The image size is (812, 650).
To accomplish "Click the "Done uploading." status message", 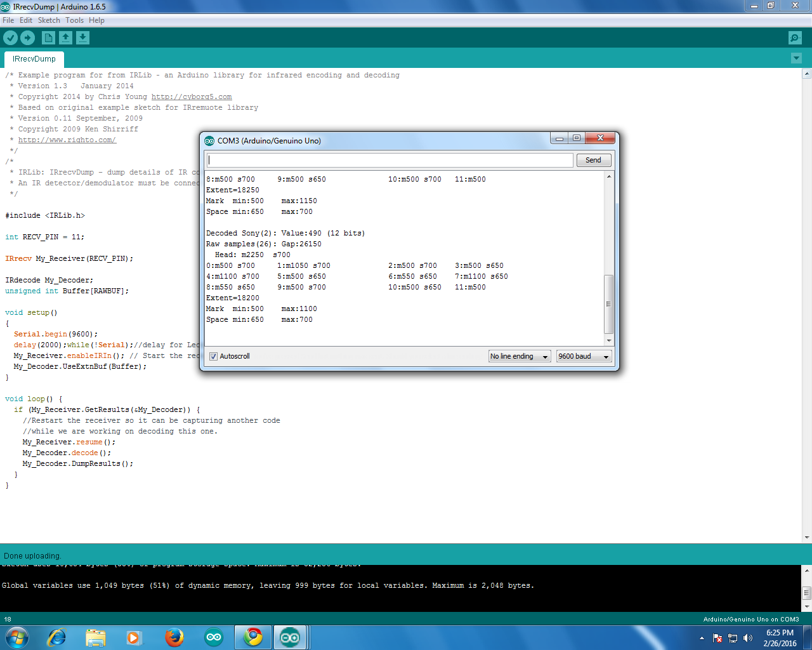I will (32, 556).
